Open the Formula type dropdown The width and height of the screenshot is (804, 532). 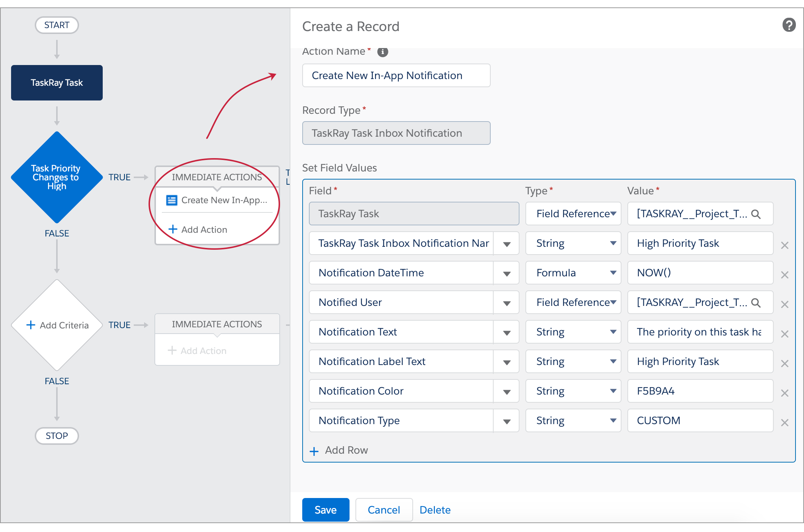click(x=573, y=273)
